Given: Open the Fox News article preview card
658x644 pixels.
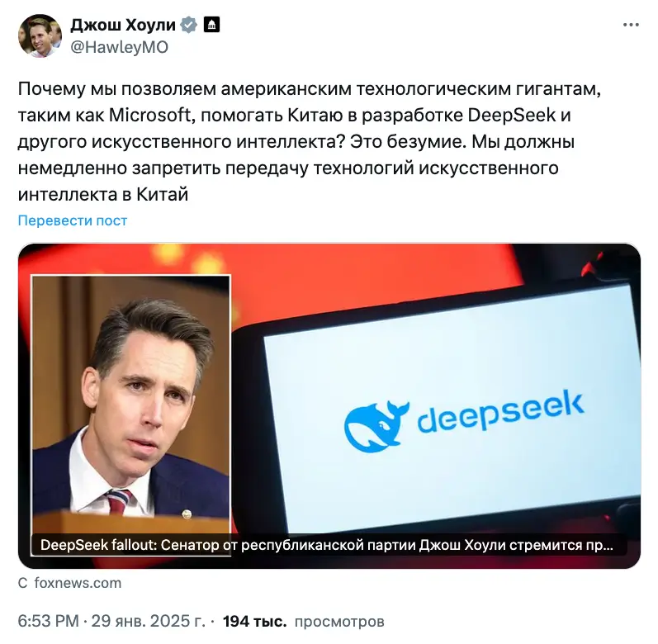Looking at the screenshot, I should click(x=329, y=405).
